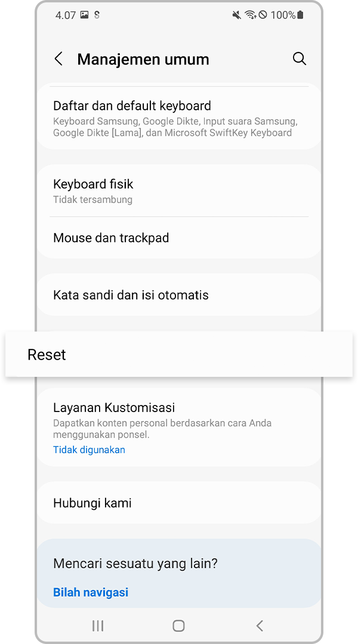Tap the Manajemen umum page title

pos(143,59)
